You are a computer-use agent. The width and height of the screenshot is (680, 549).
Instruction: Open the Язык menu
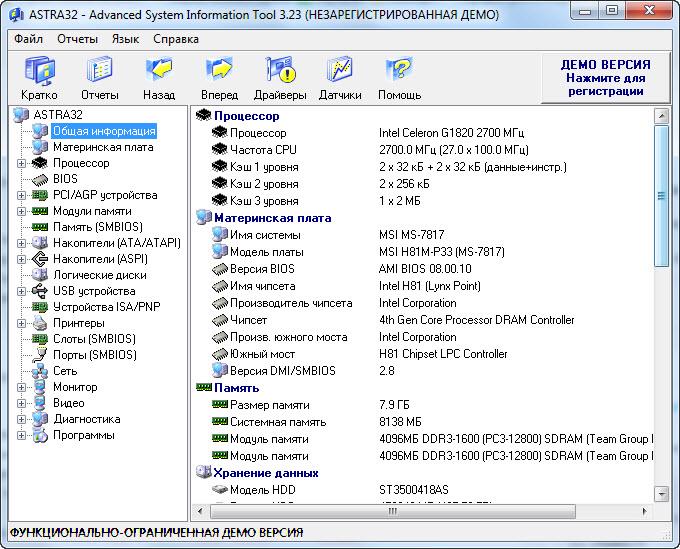(x=125, y=39)
